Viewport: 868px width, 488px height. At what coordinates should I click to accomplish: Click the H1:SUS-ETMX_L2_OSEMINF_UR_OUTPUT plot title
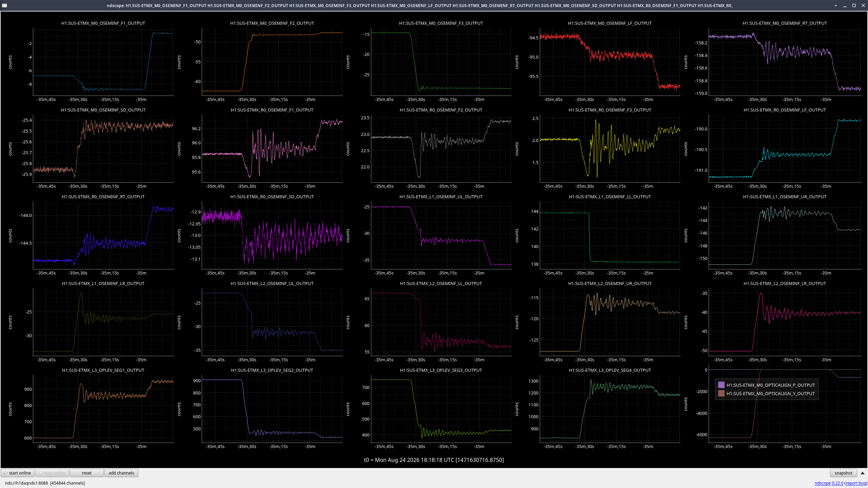click(610, 283)
